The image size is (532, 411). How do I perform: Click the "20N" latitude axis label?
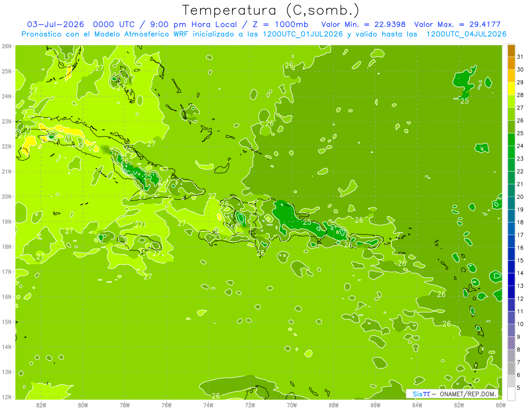coord(7,196)
